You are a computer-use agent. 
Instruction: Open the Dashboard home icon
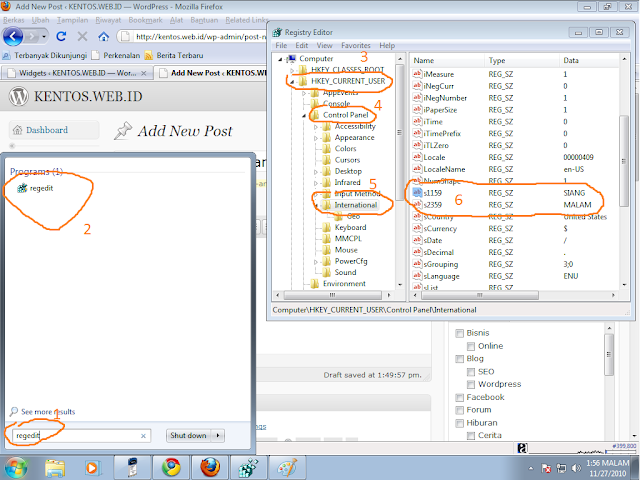(17, 130)
